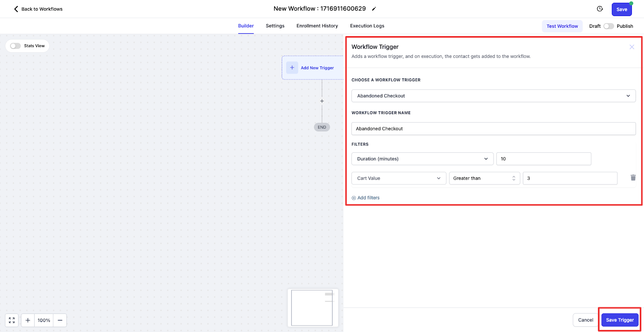Click Test Workflow button
644x332 pixels.
click(562, 26)
